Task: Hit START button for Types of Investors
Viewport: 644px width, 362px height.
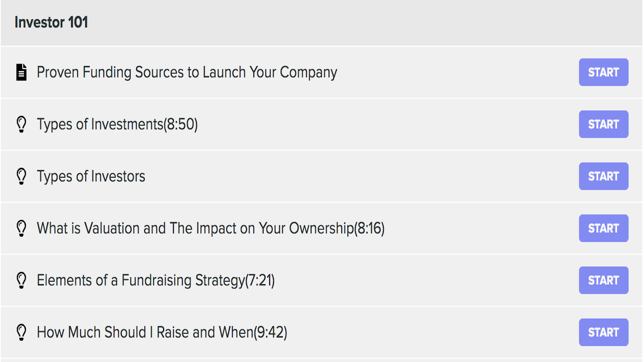Action: (x=603, y=176)
